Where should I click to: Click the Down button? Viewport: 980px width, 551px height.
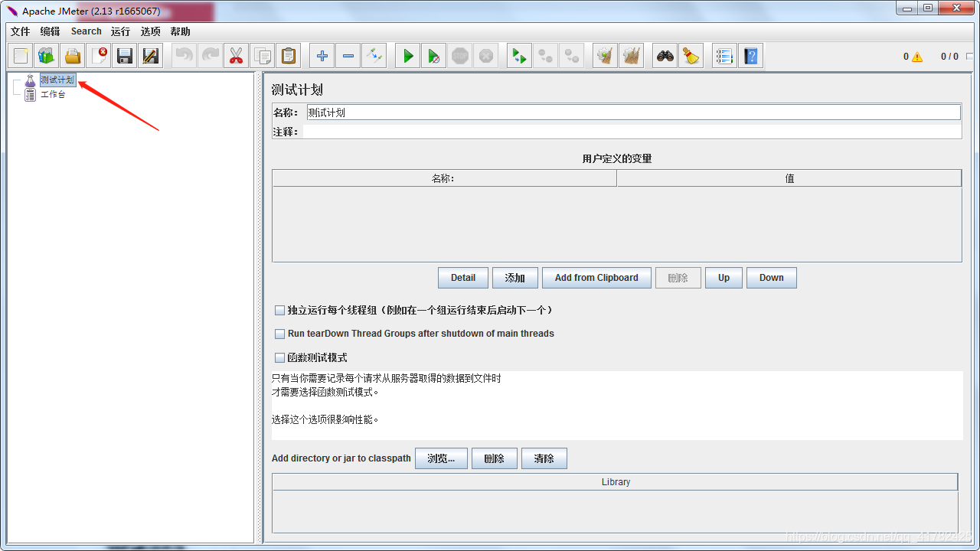click(772, 278)
